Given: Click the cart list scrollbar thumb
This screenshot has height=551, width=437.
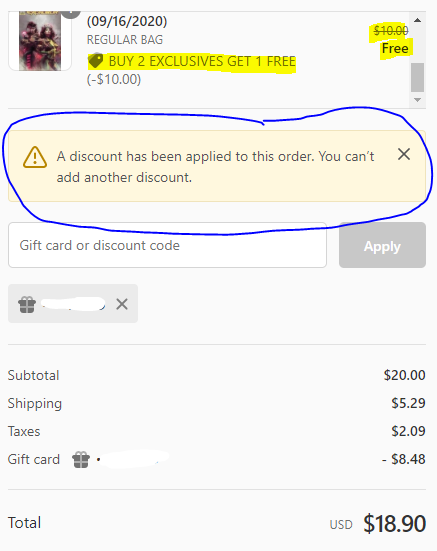Looking at the screenshot, I should coord(417,77).
